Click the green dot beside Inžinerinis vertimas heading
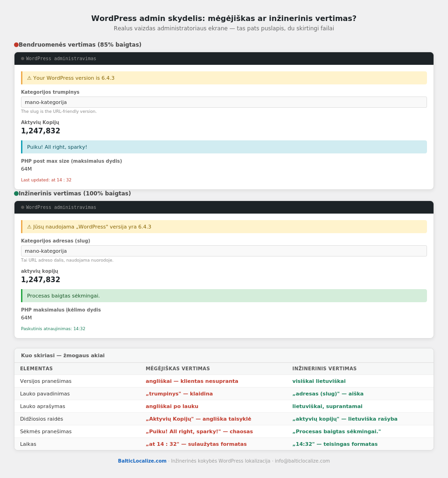This screenshot has width=448, height=478. pos(16,194)
